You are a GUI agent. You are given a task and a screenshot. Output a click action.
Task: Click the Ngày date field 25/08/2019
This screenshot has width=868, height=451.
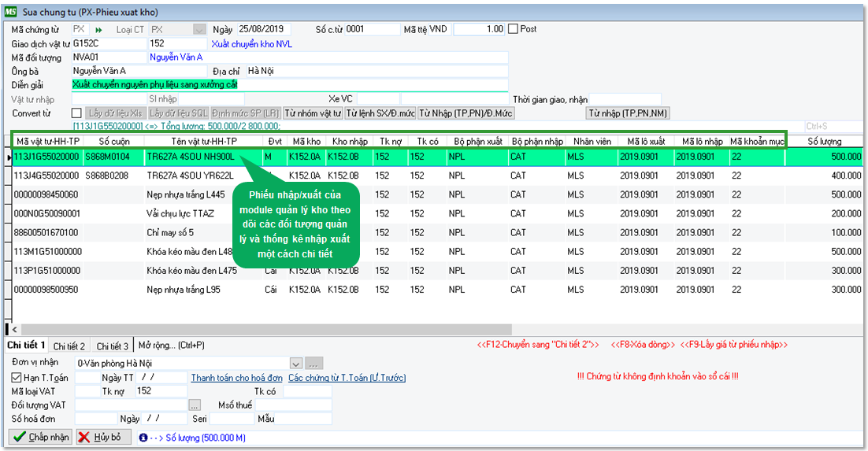(x=264, y=29)
